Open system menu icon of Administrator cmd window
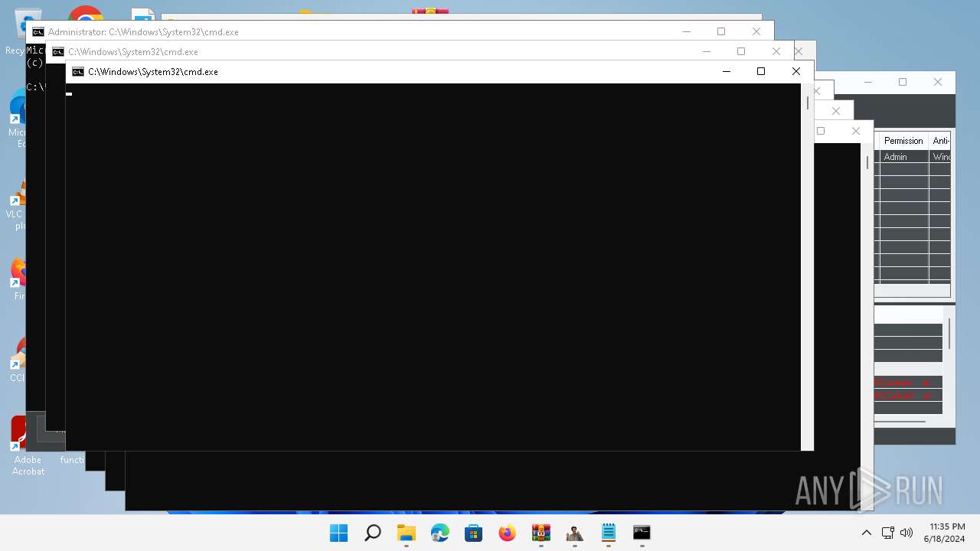 click(x=38, y=32)
